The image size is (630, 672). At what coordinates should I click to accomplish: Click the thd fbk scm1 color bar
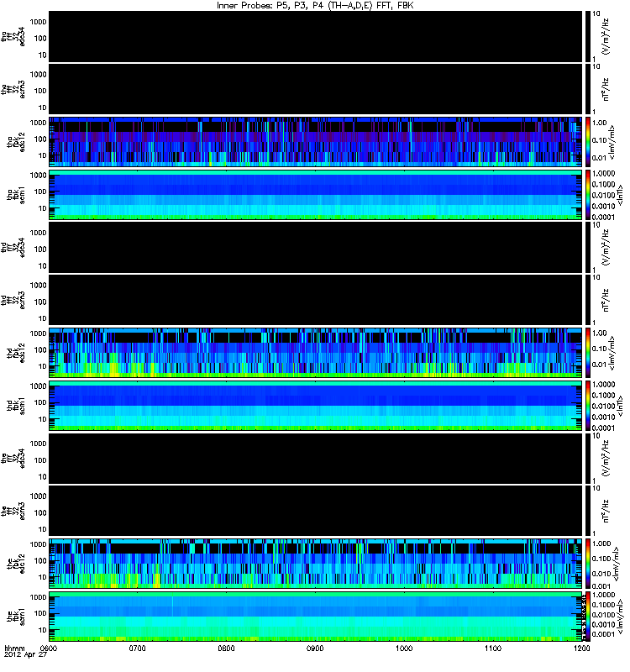tap(587, 406)
